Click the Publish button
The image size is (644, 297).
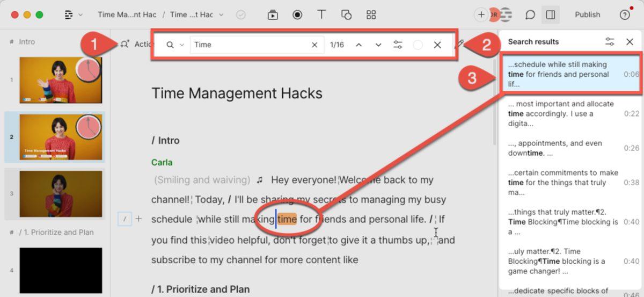coord(587,15)
